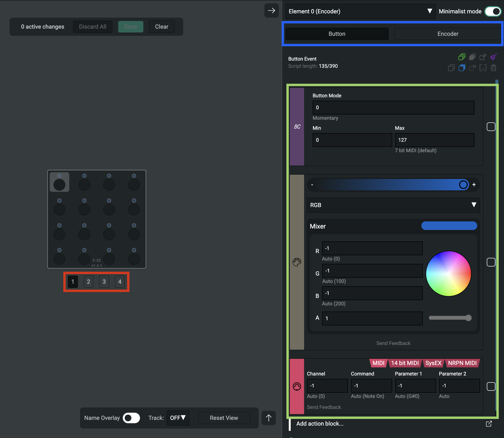Pick a color on the color wheel
The image size is (504, 438).
click(x=448, y=273)
